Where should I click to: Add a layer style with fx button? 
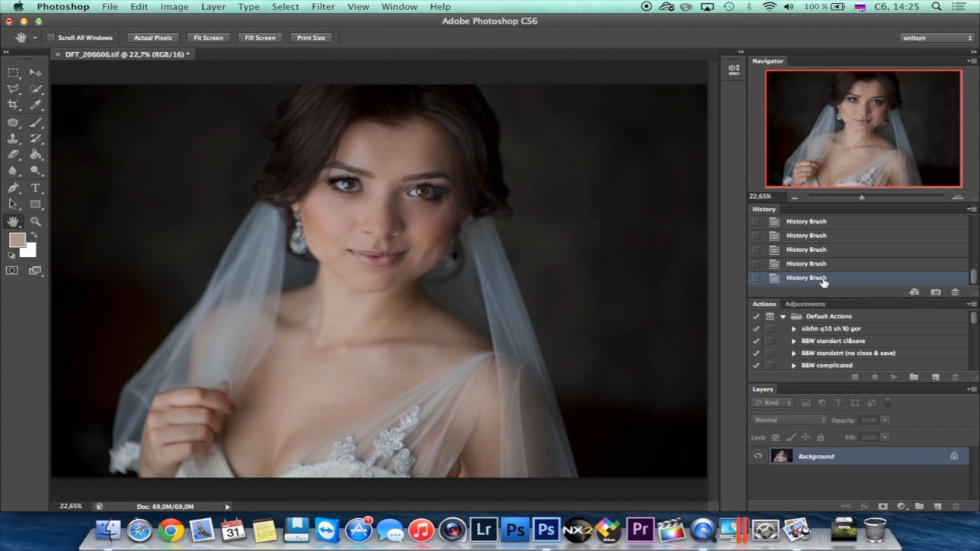pos(864,507)
